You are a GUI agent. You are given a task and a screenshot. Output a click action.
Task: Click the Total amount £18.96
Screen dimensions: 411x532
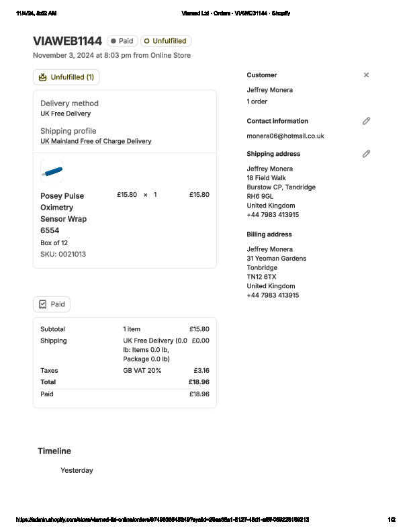[x=199, y=382]
